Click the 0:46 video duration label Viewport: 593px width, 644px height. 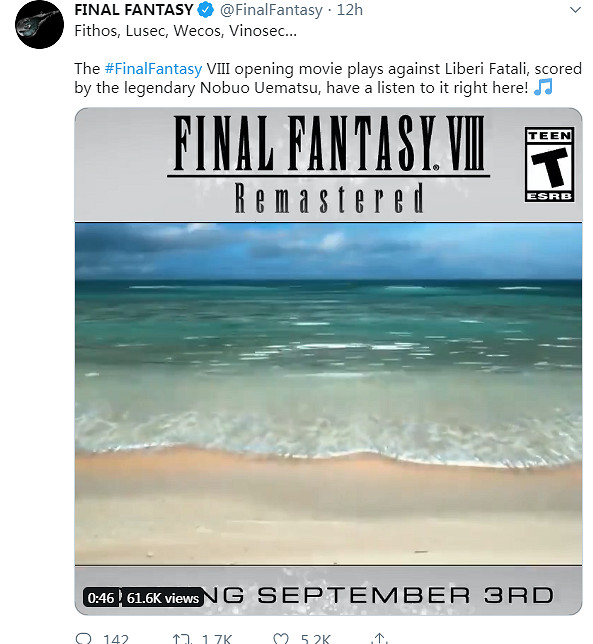tap(101, 598)
